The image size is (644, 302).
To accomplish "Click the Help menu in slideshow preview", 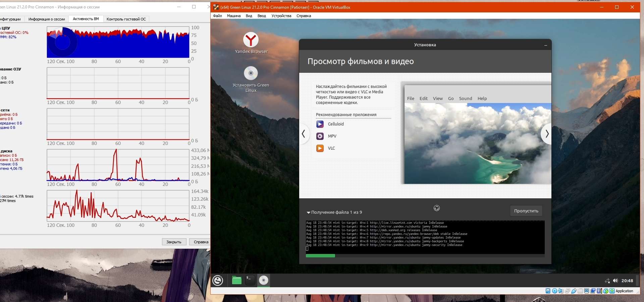I will point(482,98).
